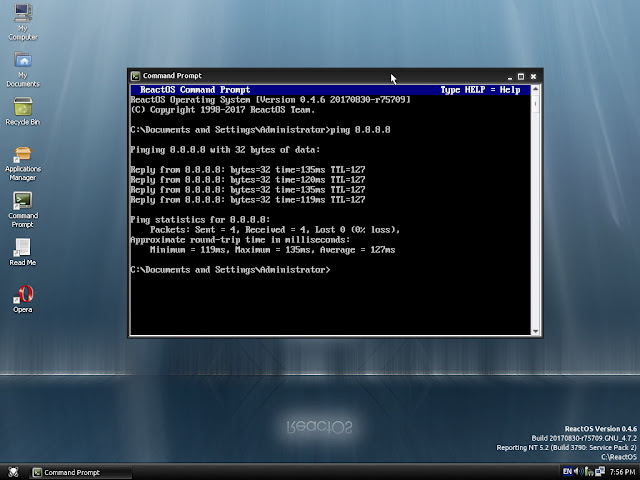Select the My Computer desktop icon
Viewport: 640px width, 480px height.
pos(23,22)
